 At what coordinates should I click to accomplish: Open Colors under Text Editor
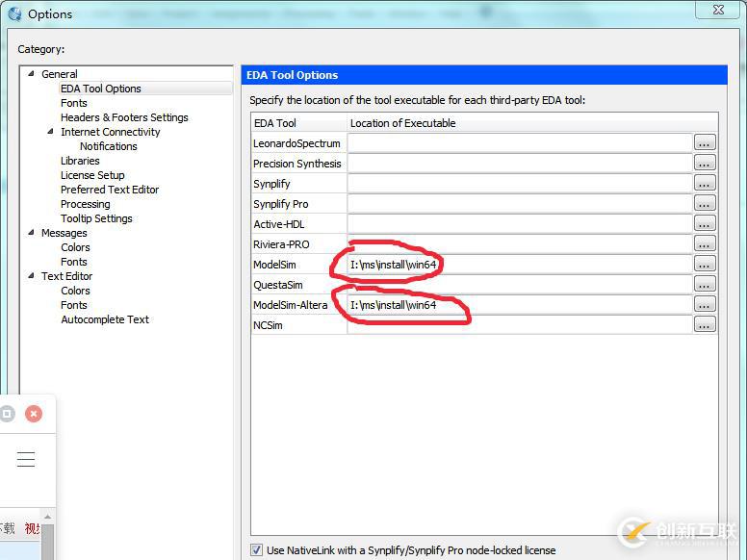(75, 291)
